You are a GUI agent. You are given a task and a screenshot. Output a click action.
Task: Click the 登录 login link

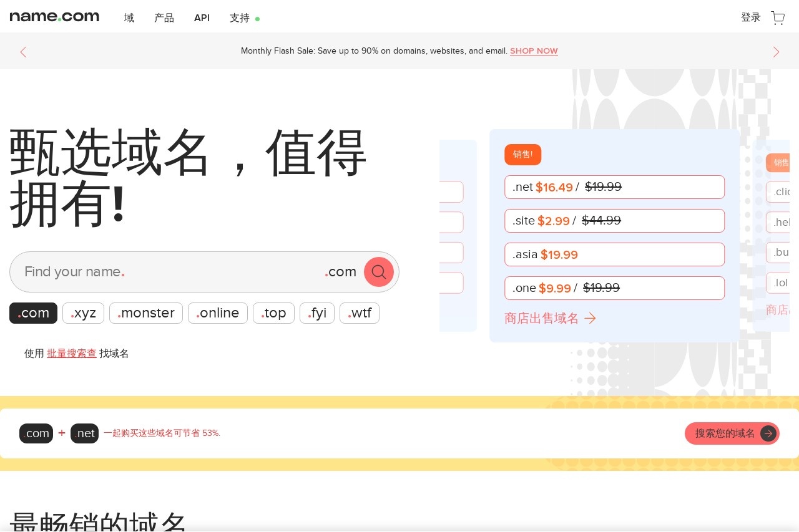[751, 18]
